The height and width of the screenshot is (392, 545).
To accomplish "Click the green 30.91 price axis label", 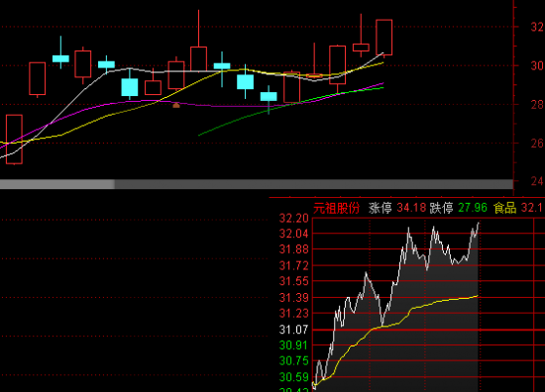I will point(293,345).
